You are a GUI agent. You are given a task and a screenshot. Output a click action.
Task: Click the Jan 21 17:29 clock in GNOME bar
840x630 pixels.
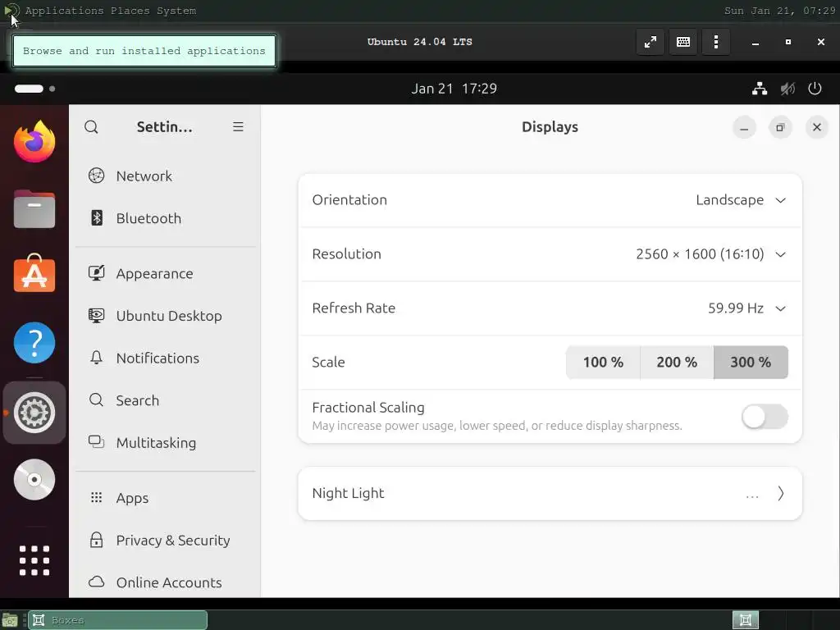tap(454, 89)
